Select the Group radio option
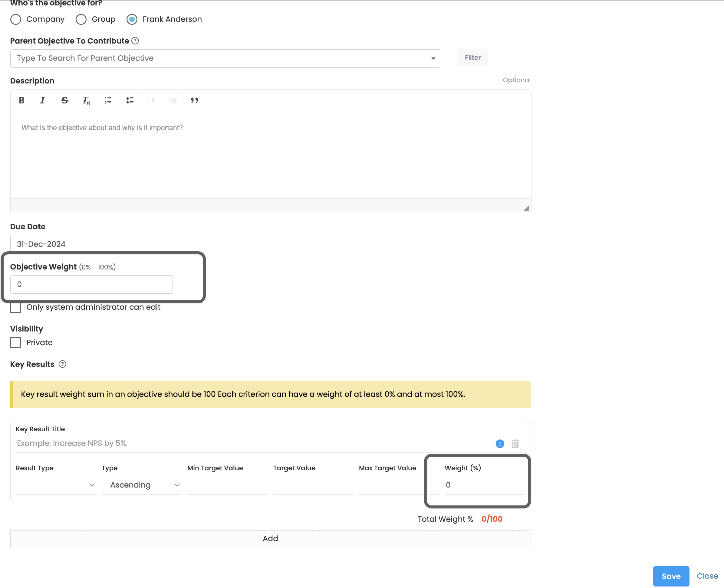The height and width of the screenshot is (588, 724). (81, 19)
